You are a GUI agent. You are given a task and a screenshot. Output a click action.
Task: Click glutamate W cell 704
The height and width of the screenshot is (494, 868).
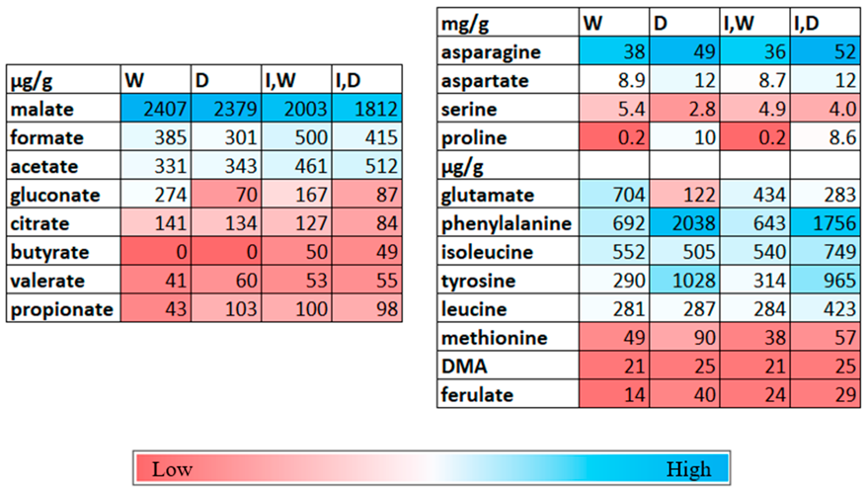pyautogui.click(x=614, y=194)
